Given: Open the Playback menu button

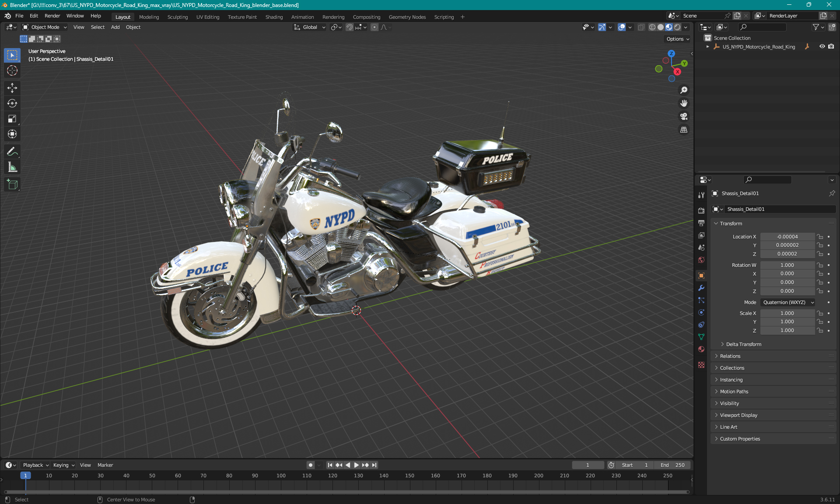Looking at the screenshot, I should click(35, 465).
